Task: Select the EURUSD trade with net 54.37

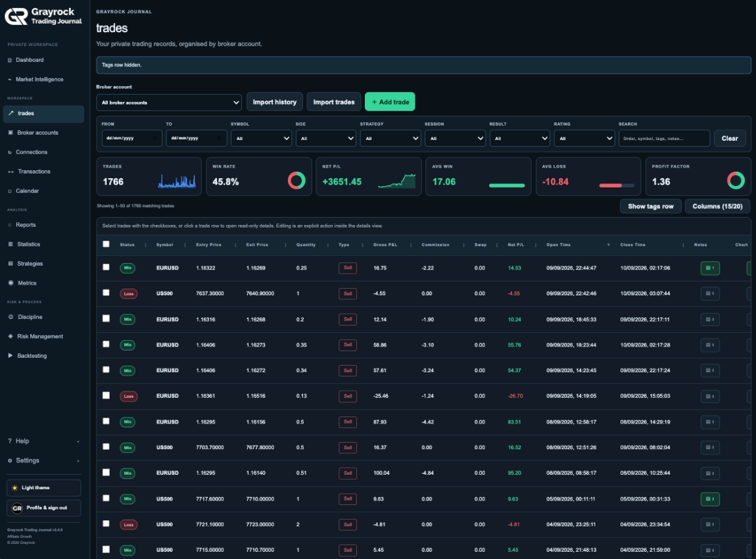Action: tap(106, 370)
